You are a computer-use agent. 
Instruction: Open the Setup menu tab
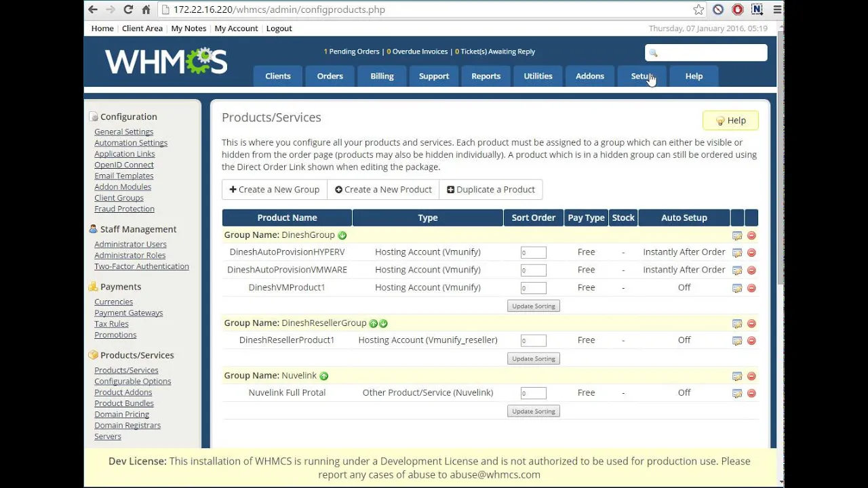(x=642, y=76)
